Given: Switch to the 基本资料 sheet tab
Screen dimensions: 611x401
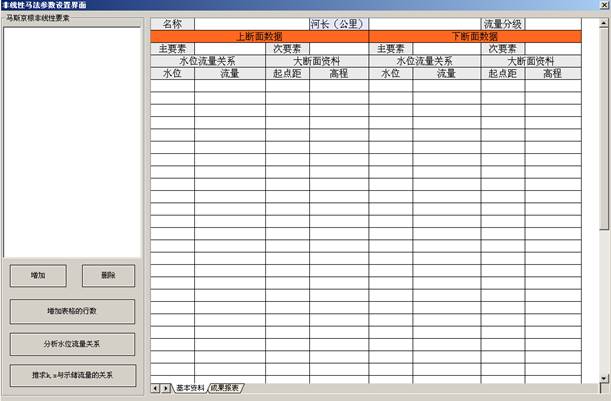Looking at the screenshot, I should pyautogui.click(x=190, y=387).
